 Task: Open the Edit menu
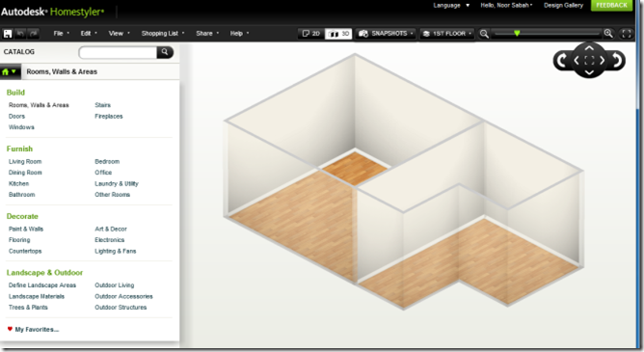point(89,33)
